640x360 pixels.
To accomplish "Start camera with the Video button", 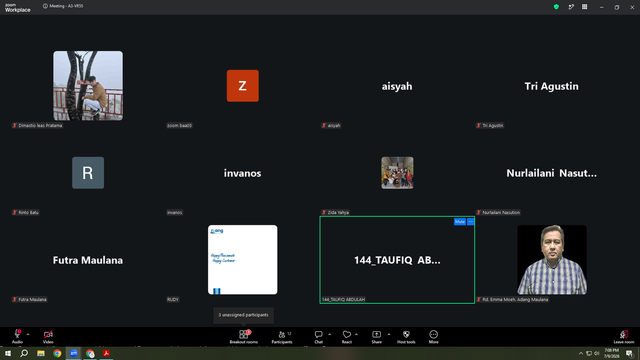I will pyautogui.click(x=48, y=337).
